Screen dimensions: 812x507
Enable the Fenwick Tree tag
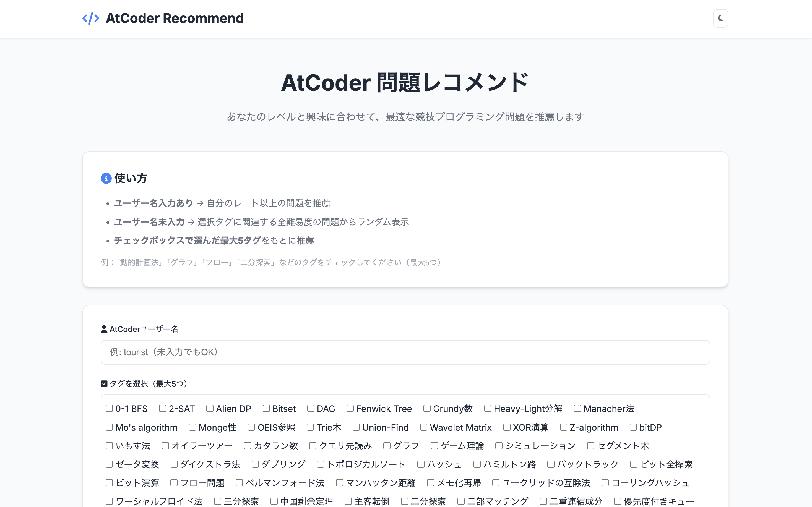(350, 408)
